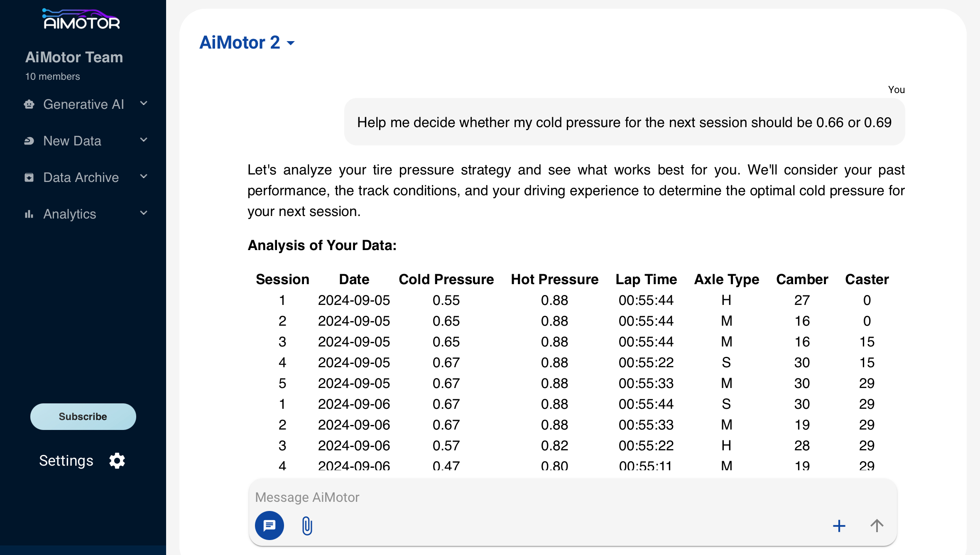Click the New Data sidebar icon

[x=29, y=141]
